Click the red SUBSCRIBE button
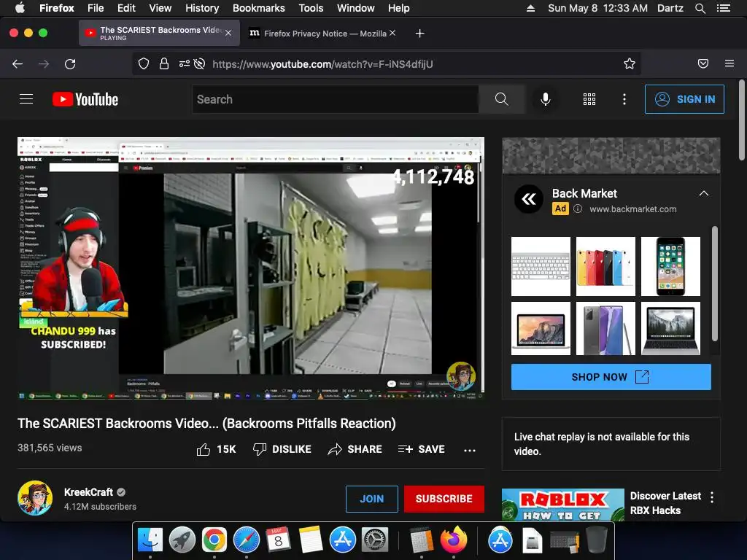 (x=444, y=499)
